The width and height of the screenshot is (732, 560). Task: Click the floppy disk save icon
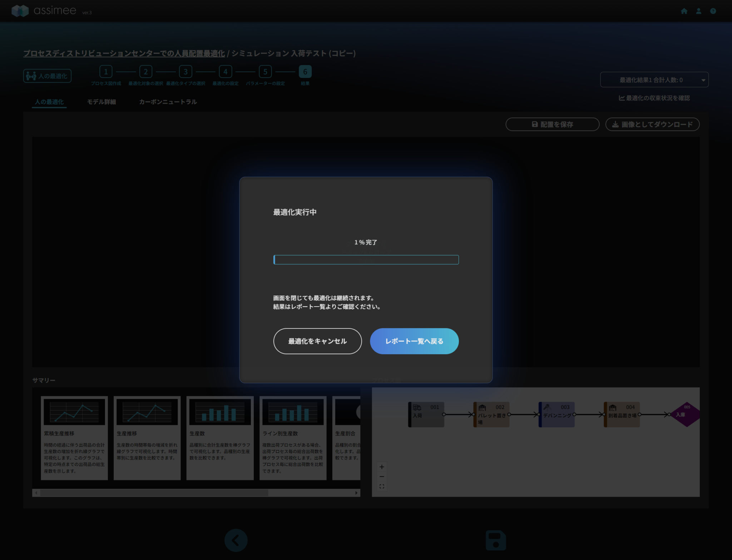click(x=496, y=540)
